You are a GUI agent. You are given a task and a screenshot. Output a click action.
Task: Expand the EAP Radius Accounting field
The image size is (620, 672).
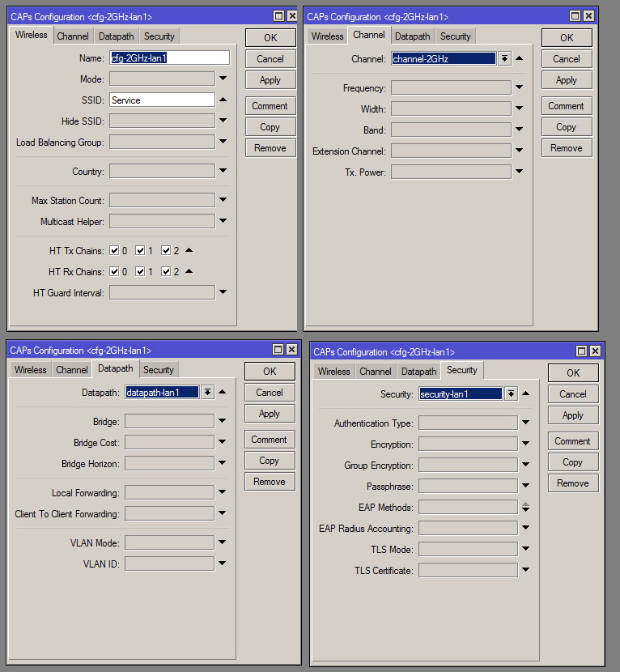[526, 528]
